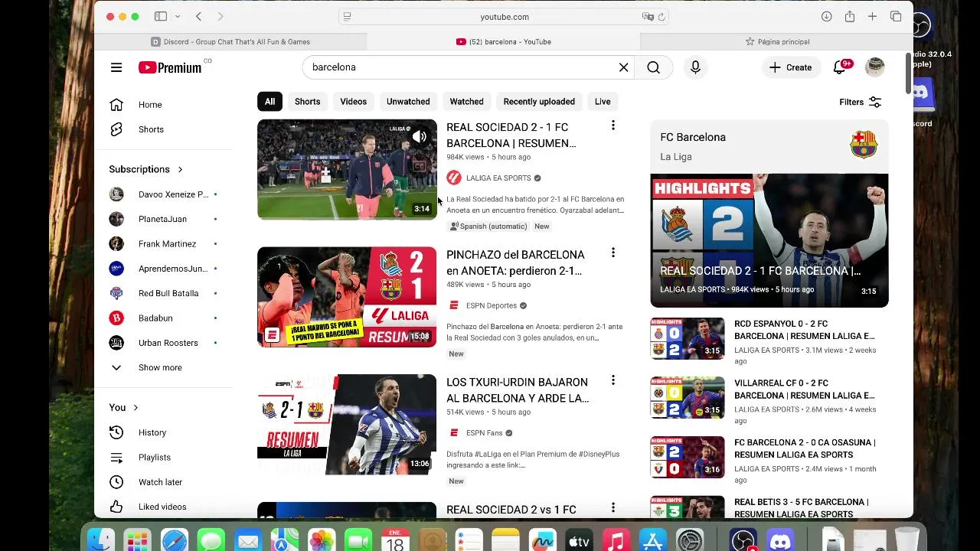The image size is (980, 551).
Task: Open YouTube notifications bell
Action: click(x=840, y=67)
